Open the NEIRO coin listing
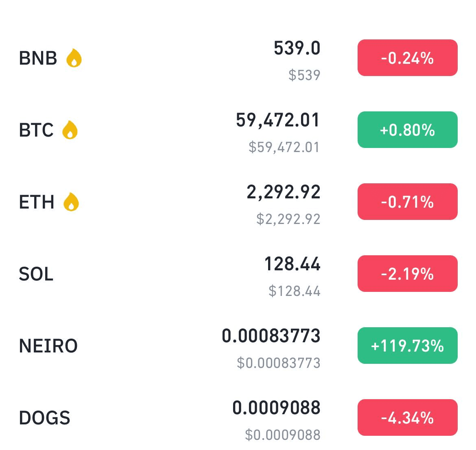Viewport: 476px width, 450px height. (x=238, y=346)
